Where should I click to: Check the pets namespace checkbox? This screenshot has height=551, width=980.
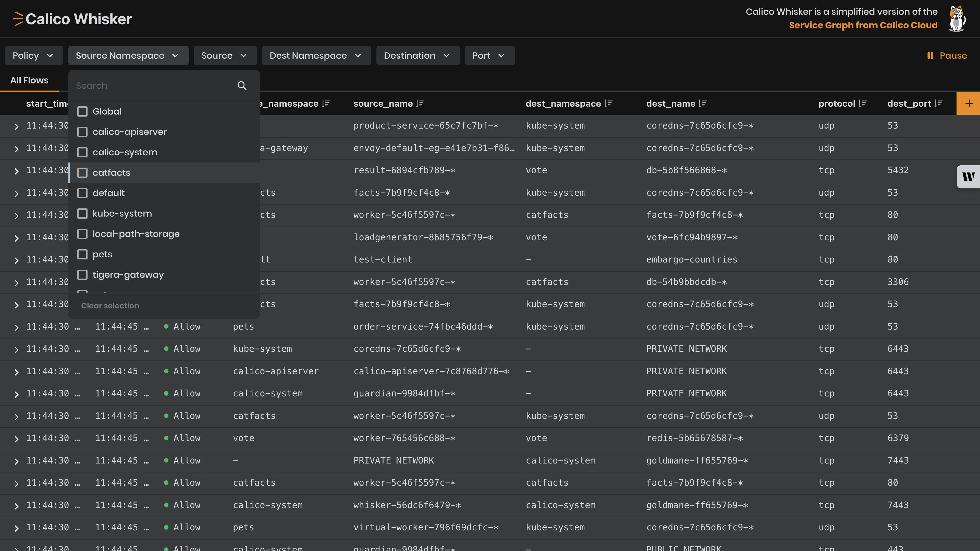(82, 254)
